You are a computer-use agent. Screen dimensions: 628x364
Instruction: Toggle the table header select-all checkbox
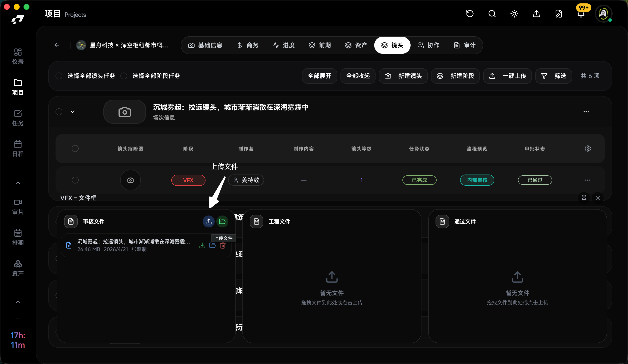(75, 149)
